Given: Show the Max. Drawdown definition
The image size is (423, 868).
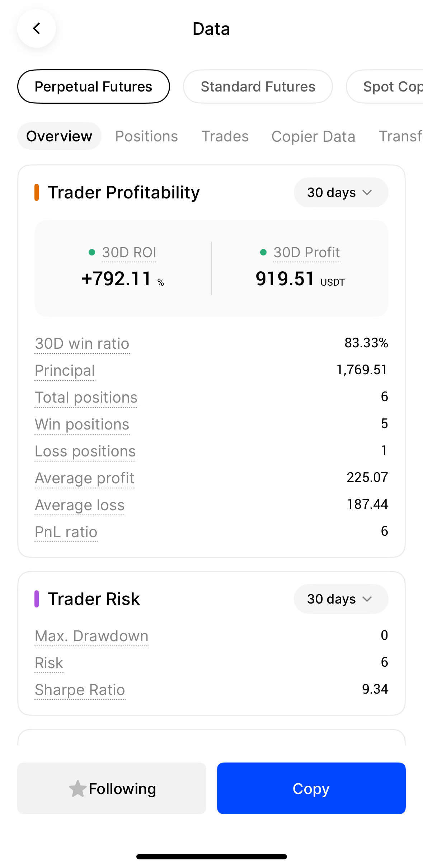Looking at the screenshot, I should point(91,636).
